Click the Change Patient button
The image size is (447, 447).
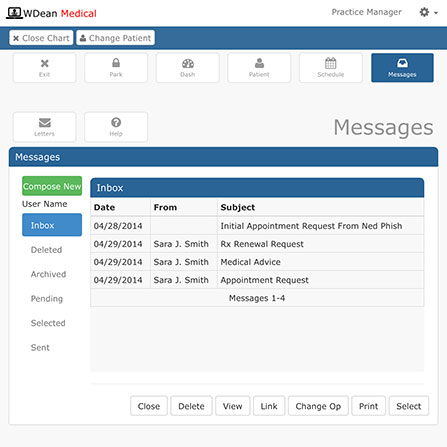116,38
